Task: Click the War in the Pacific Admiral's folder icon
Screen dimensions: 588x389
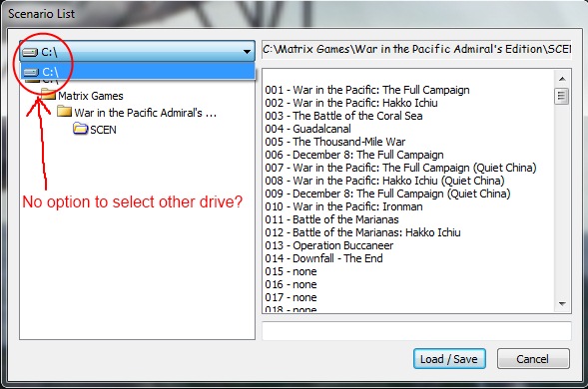Action: [x=65, y=112]
